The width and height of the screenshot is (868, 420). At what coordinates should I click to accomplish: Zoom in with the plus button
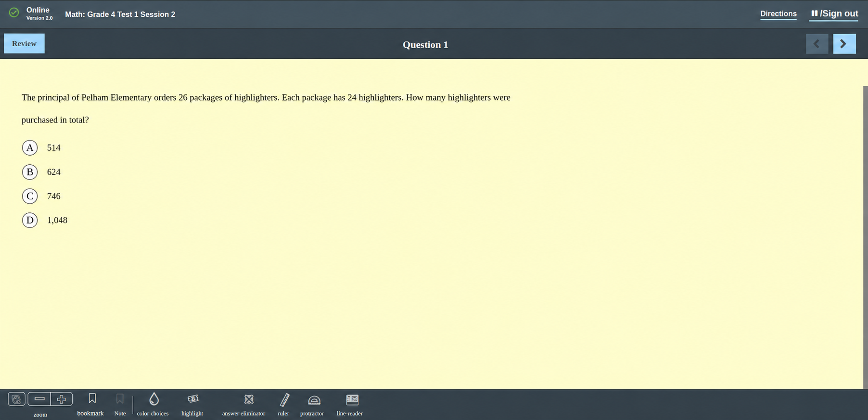(x=62, y=399)
